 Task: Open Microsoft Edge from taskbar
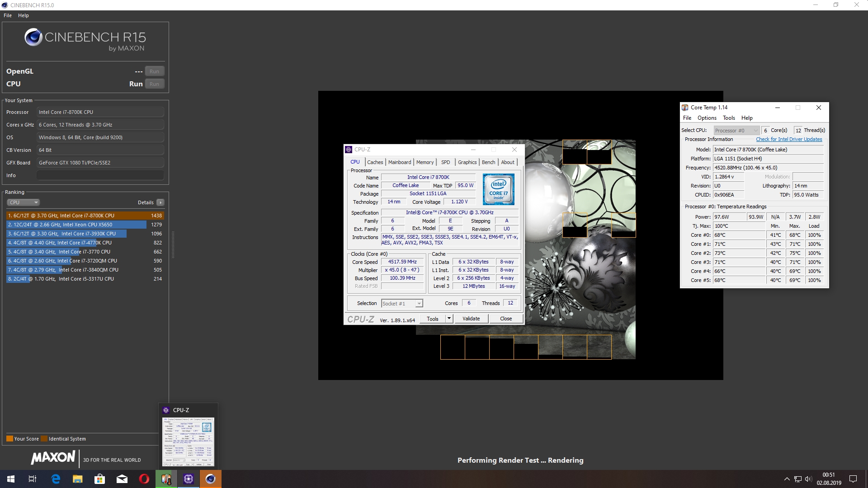56,479
